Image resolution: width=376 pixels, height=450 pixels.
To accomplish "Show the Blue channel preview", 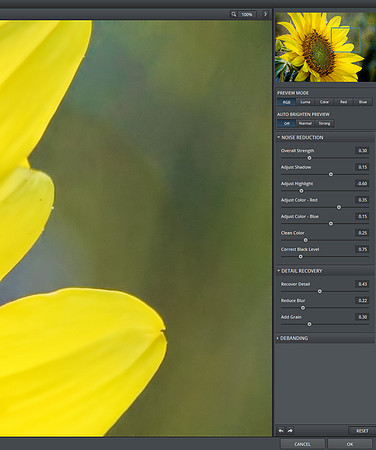I will [363, 102].
